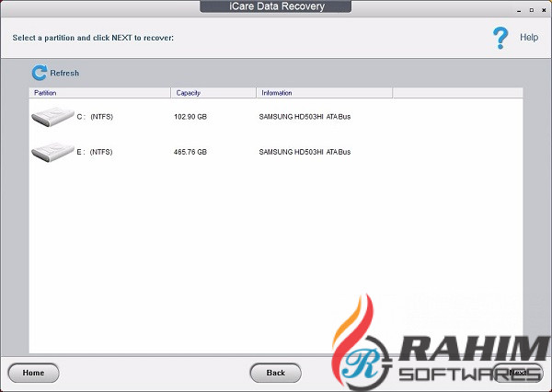Select the E: drive icon

coord(52,152)
